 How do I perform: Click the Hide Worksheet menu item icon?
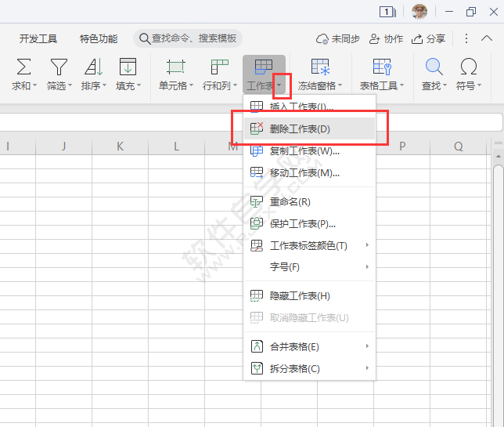(257, 295)
